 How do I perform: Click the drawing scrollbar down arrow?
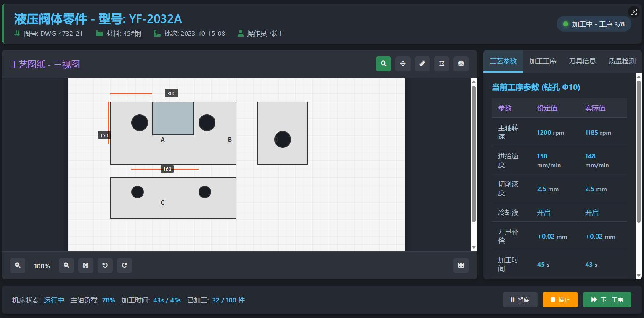tap(474, 247)
